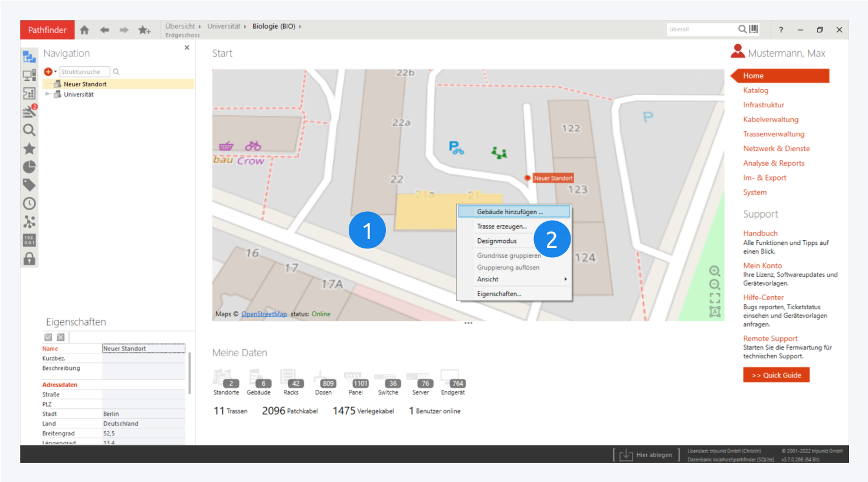Click the IP address 192.0.0.1 sidebar icon
This screenshot has height=482, width=868.
tap(29, 240)
